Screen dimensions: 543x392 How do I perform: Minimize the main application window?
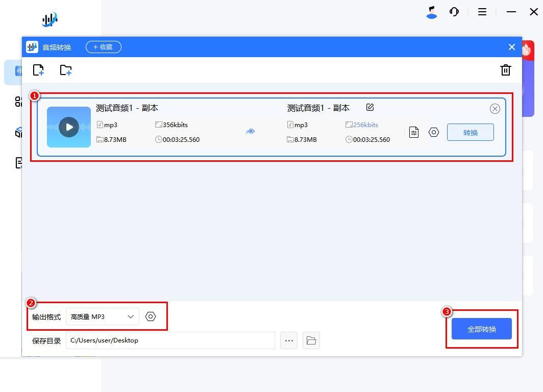(511, 12)
